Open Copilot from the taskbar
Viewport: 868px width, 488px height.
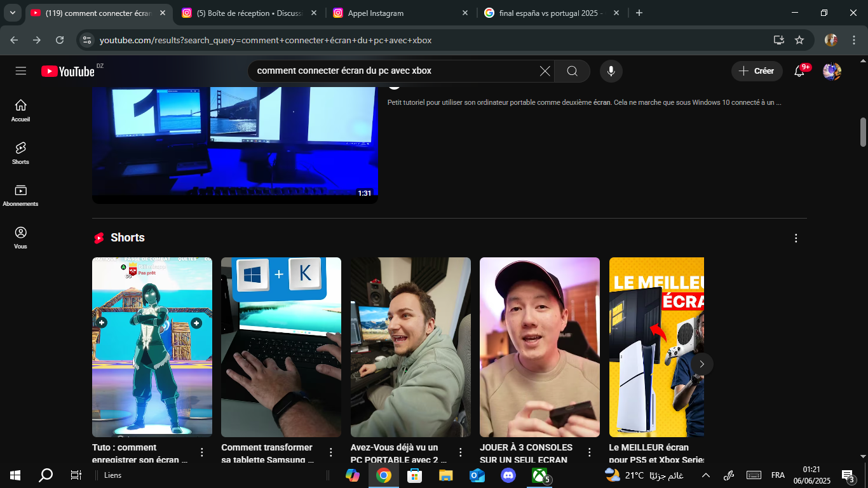point(352,475)
